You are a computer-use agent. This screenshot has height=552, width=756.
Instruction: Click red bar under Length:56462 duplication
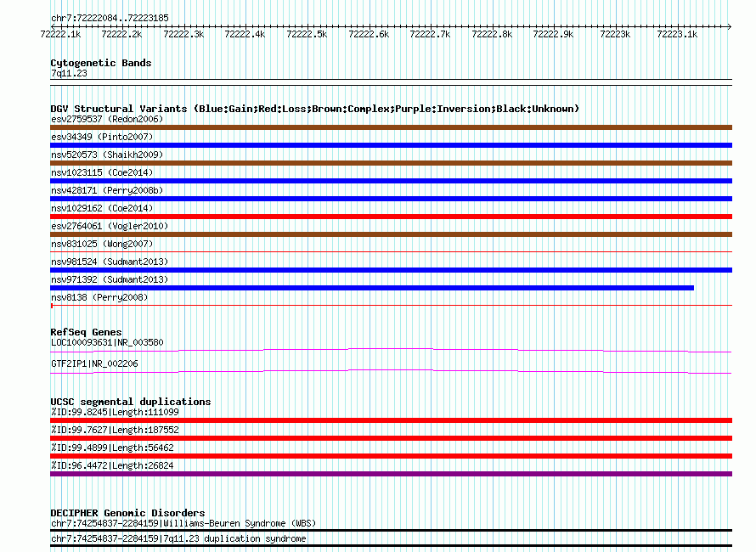point(391,456)
